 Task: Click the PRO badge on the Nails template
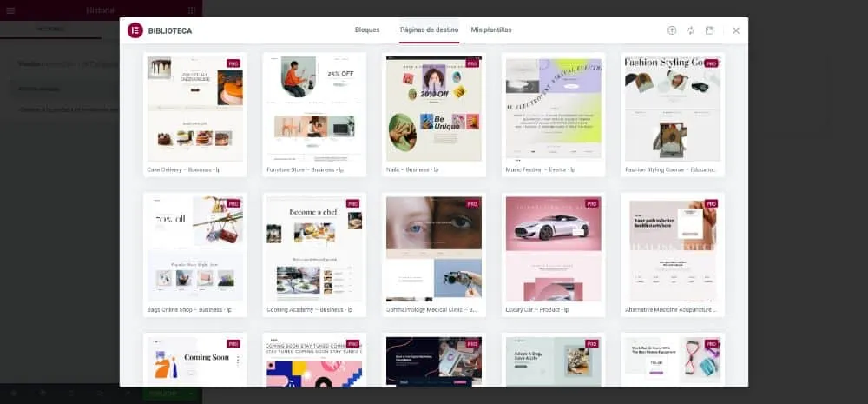coord(472,63)
